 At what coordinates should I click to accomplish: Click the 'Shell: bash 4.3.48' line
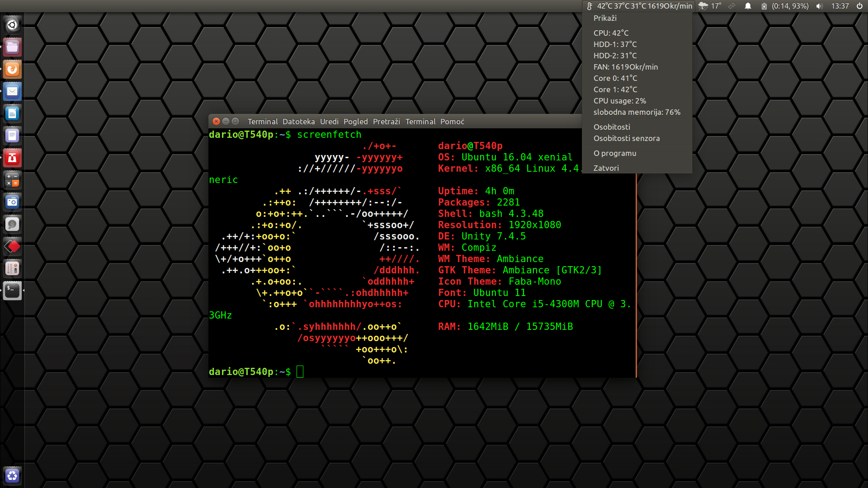pyautogui.click(x=491, y=214)
